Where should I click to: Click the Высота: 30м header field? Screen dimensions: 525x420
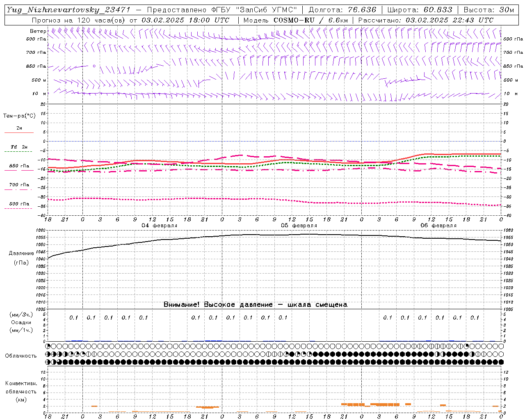tap(488, 10)
